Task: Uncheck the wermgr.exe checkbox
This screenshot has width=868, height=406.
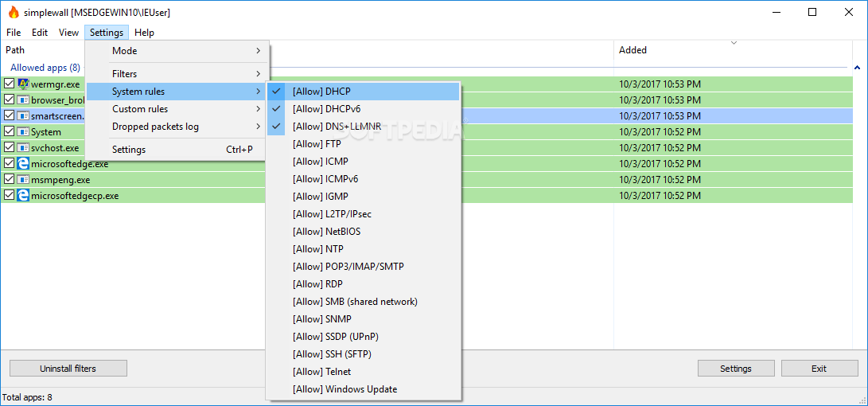Action: tap(9, 84)
